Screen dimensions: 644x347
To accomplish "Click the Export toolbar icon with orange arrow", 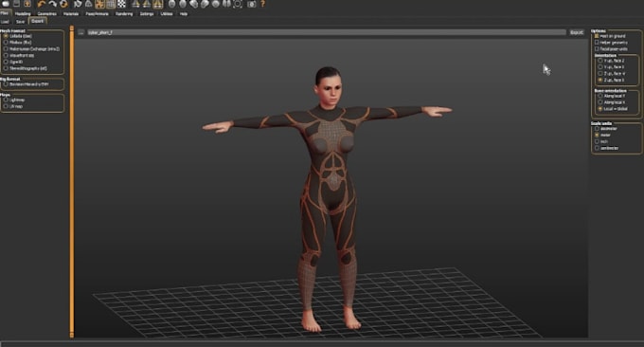I will pos(27,4).
